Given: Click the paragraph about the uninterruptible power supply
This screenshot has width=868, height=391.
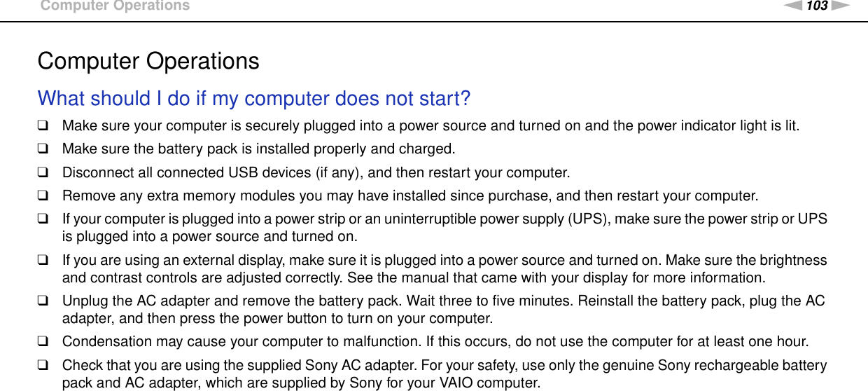Looking at the screenshot, I should click(444, 226).
